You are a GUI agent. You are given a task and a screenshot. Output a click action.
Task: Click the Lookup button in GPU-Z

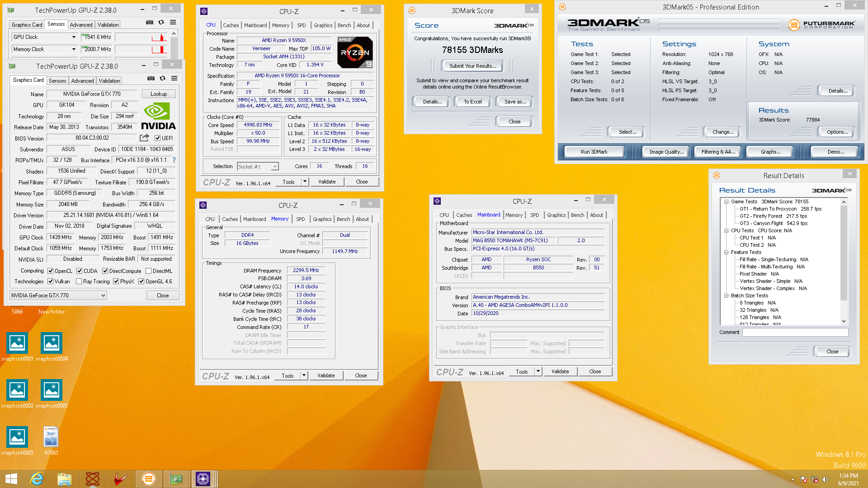(x=159, y=94)
